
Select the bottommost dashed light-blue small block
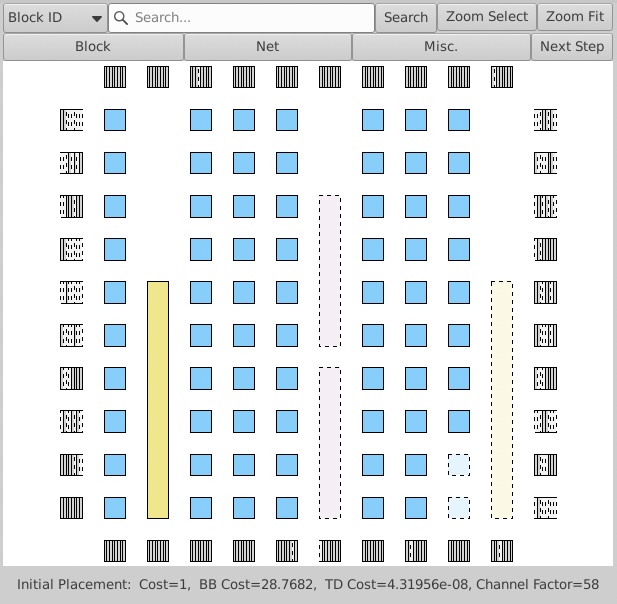click(x=459, y=508)
